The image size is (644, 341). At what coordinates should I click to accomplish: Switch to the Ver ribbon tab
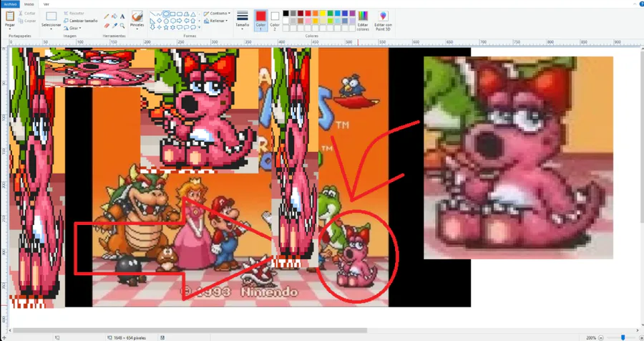coord(46,4)
